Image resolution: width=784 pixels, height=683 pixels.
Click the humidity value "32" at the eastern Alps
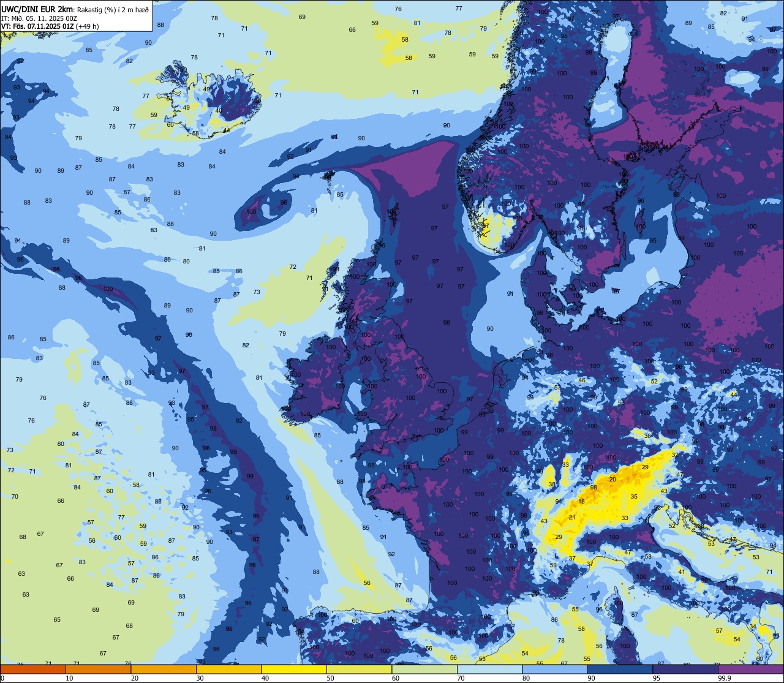tap(675, 455)
